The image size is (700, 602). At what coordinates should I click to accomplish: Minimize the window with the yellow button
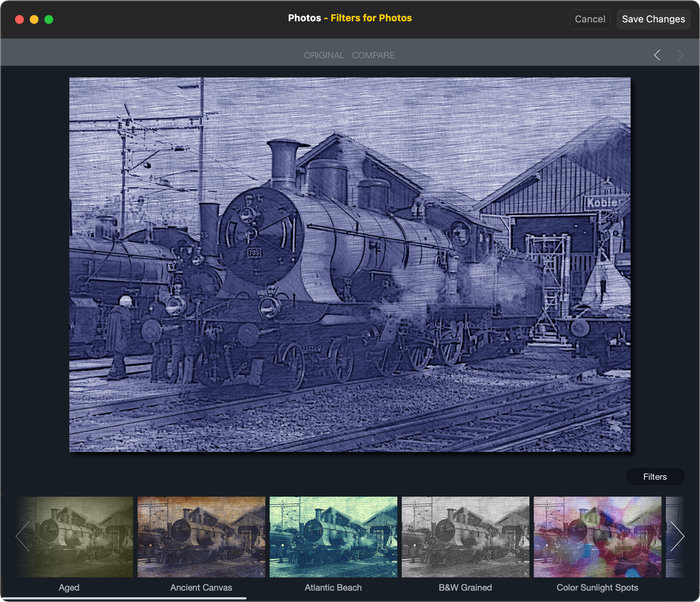pyautogui.click(x=34, y=19)
